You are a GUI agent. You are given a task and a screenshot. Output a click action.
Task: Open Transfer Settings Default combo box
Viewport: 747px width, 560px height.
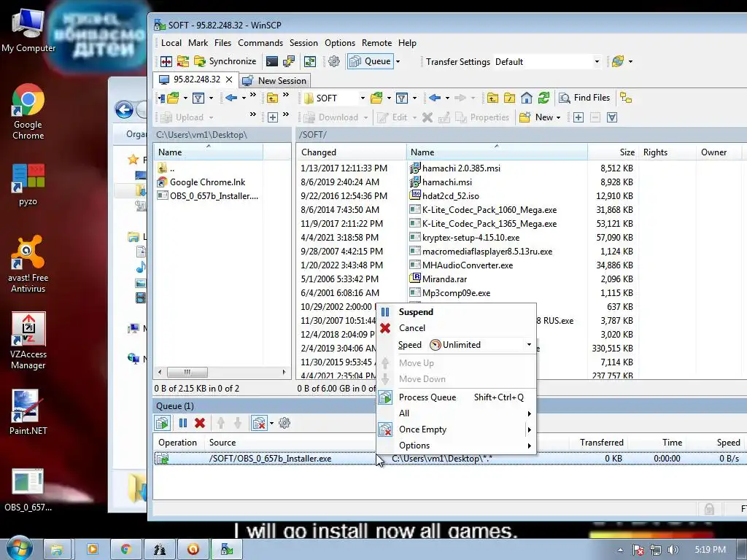tap(547, 61)
